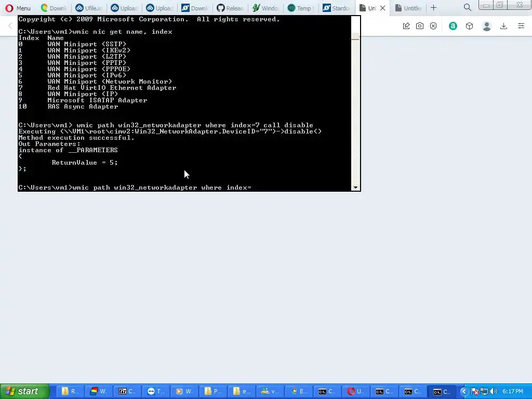This screenshot has height=399, width=532.
Task: Open the Chrome 'E...' taskbar button
Action: pos(298,391)
